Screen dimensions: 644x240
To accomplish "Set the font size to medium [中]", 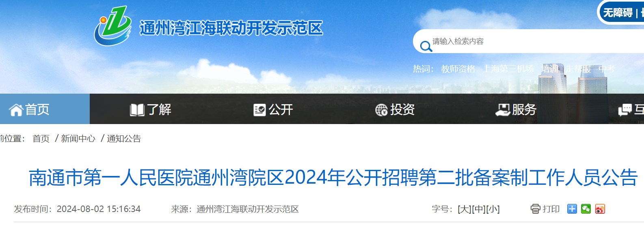I will point(478,209).
